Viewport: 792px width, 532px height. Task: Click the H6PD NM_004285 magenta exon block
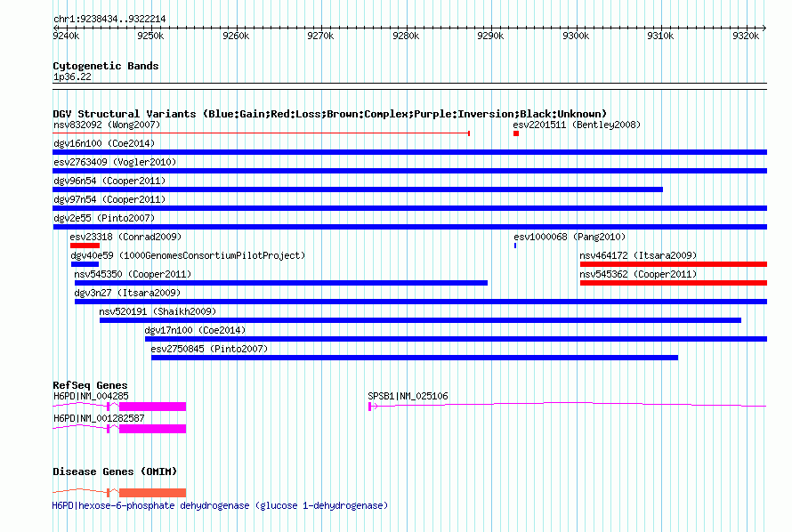tap(152, 407)
